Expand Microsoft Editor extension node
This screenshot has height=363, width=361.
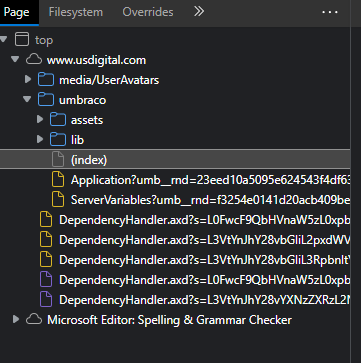click(16, 320)
